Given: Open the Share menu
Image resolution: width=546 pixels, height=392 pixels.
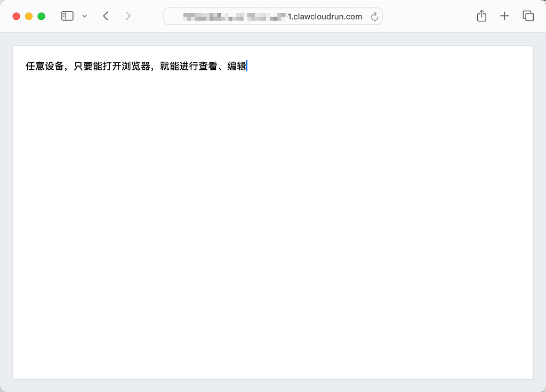Looking at the screenshot, I should click(481, 15).
